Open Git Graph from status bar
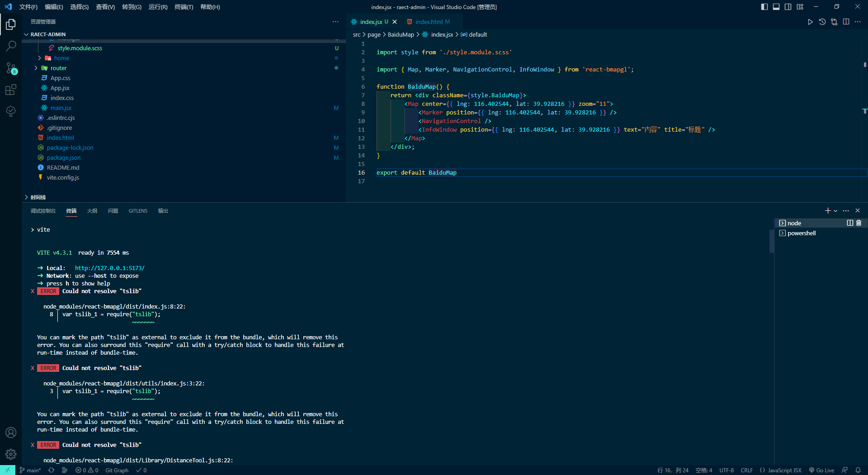The height and width of the screenshot is (475, 868). click(117, 470)
